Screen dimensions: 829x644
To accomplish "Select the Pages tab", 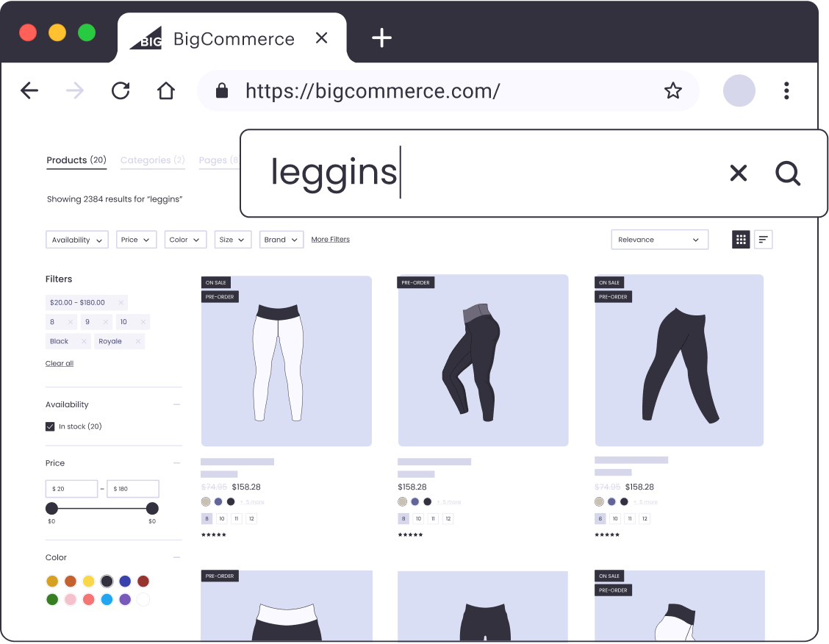I will [x=219, y=160].
